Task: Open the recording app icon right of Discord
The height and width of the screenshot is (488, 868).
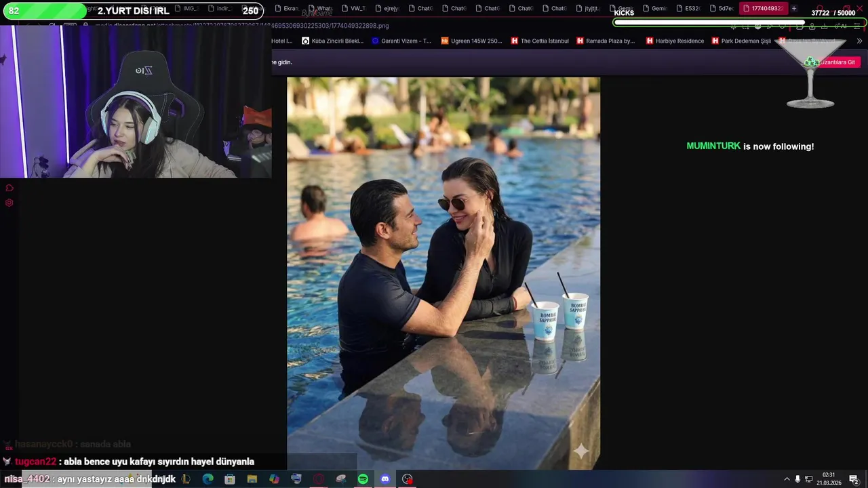Action: click(407, 479)
